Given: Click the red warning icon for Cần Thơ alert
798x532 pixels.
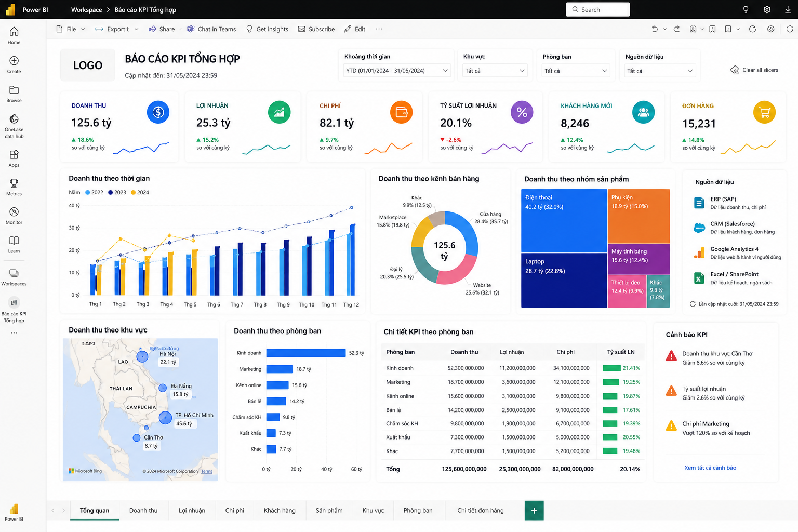Looking at the screenshot, I should pyautogui.click(x=671, y=356).
